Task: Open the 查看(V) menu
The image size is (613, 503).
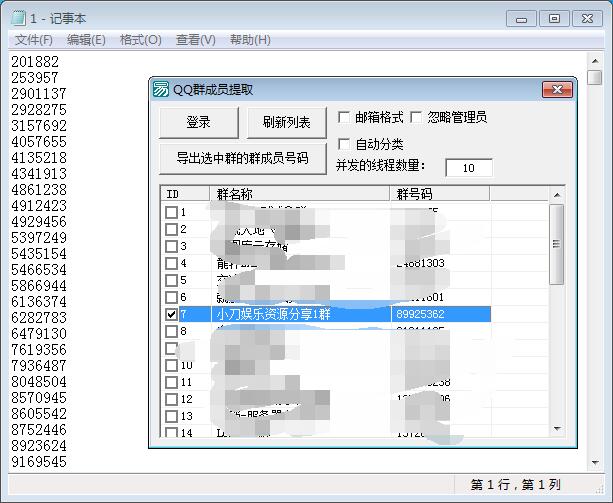Action: 195,40
